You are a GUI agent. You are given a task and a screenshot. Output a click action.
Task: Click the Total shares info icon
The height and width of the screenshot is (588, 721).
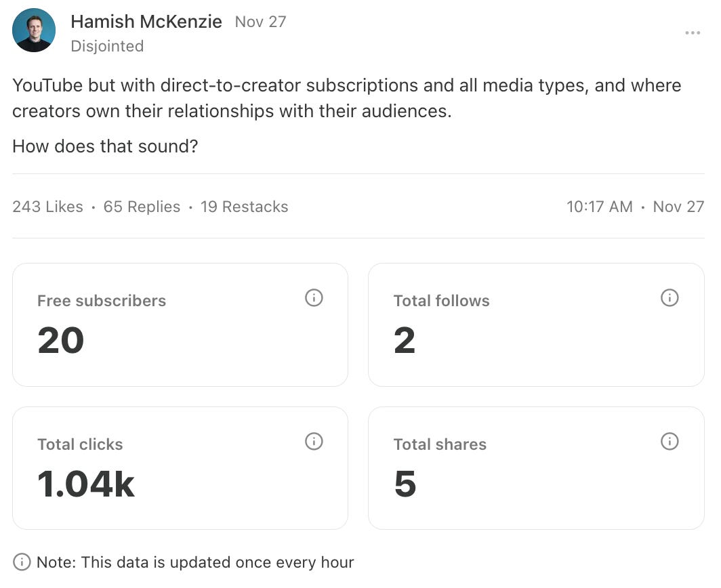click(669, 442)
